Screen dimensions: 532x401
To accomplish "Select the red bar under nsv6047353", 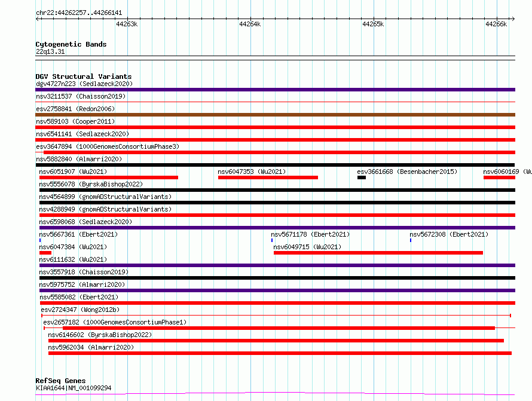I will (x=268, y=177).
